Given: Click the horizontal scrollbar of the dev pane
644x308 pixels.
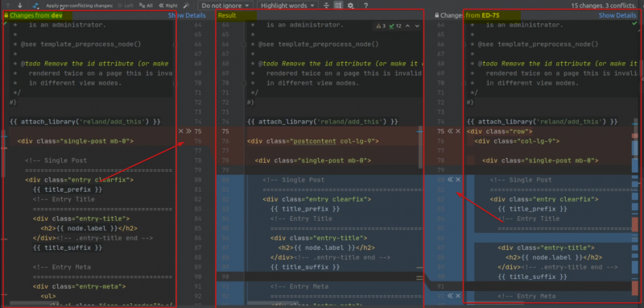Looking at the screenshot, I should click(35, 303).
